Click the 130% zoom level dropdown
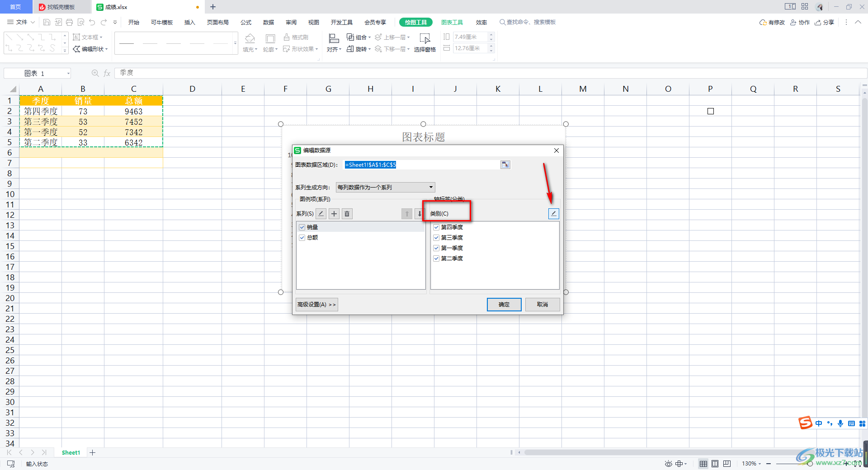The height and width of the screenshot is (470, 868). [x=751, y=464]
